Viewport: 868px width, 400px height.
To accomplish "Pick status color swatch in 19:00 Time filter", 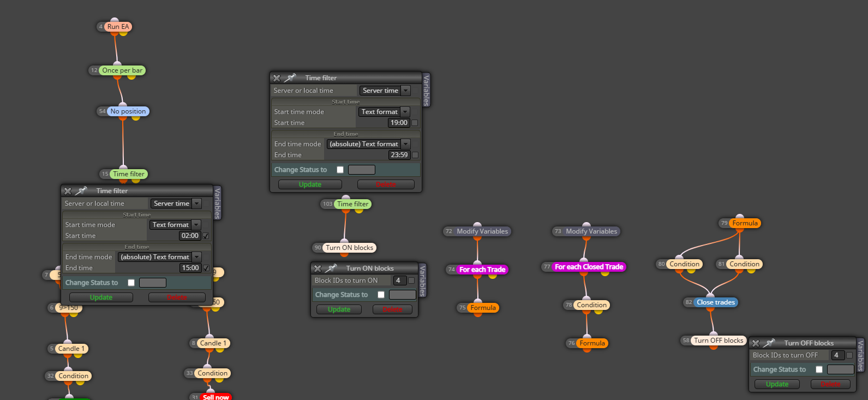I will (x=362, y=170).
